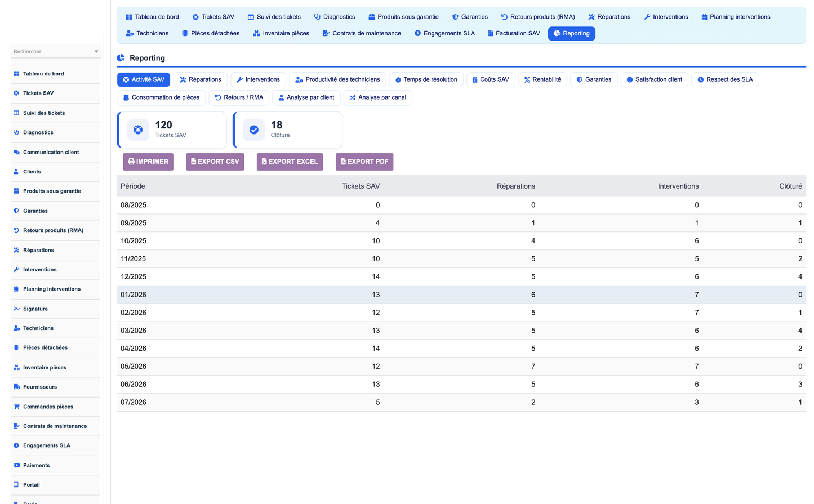Open Signature from the sidebar
This screenshot has height=504, width=814.
point(35,309)
